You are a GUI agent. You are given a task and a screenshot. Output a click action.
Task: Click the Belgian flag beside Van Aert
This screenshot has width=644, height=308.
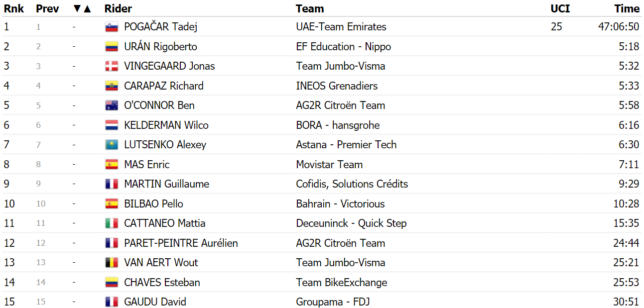[x=112, y=263]
